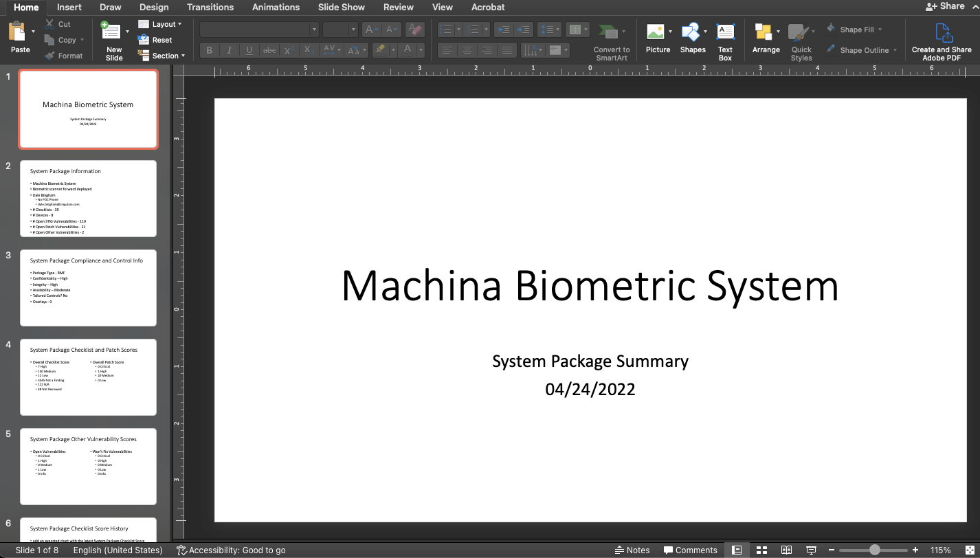
Task: Click Accessibility: Good to go status
Action: 231,550
